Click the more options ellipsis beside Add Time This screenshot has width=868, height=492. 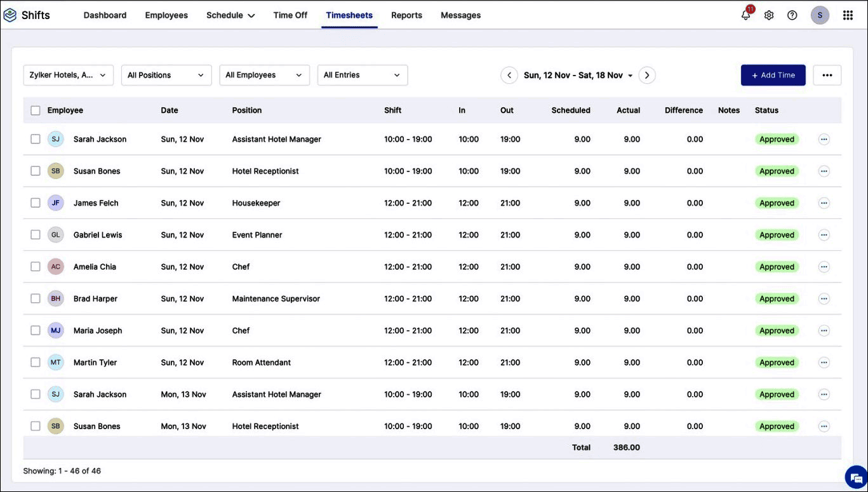click(x=827, y=74)
